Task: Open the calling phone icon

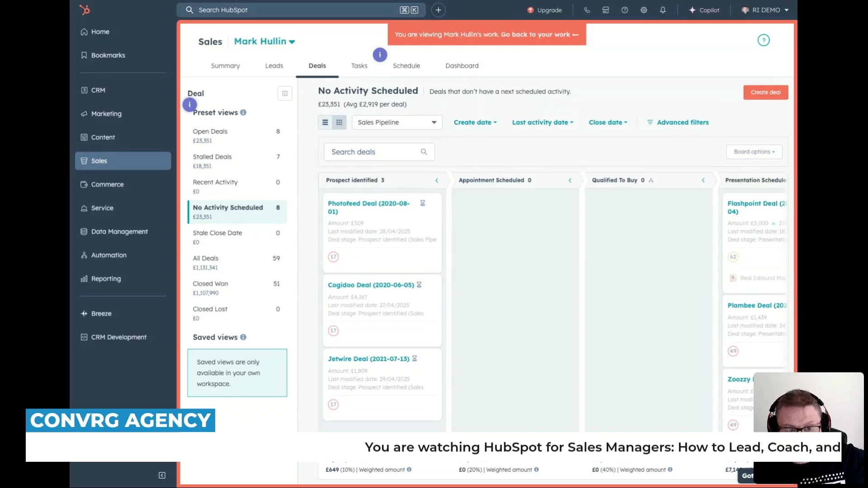Action: tap(587, 10)
